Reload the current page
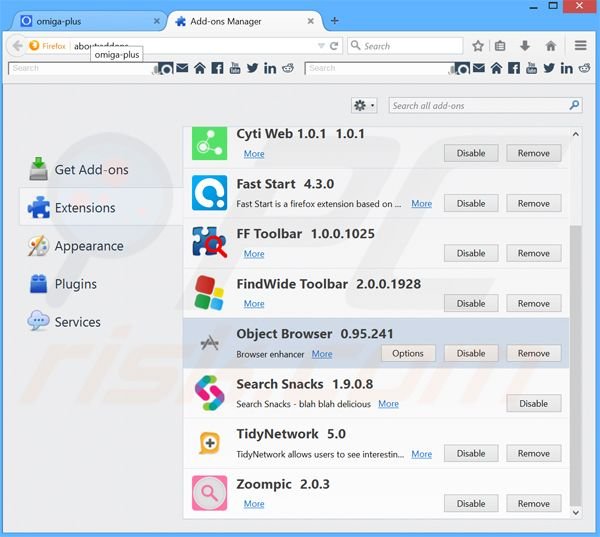This screenshot has height=537, width=600. pos(333,45)
